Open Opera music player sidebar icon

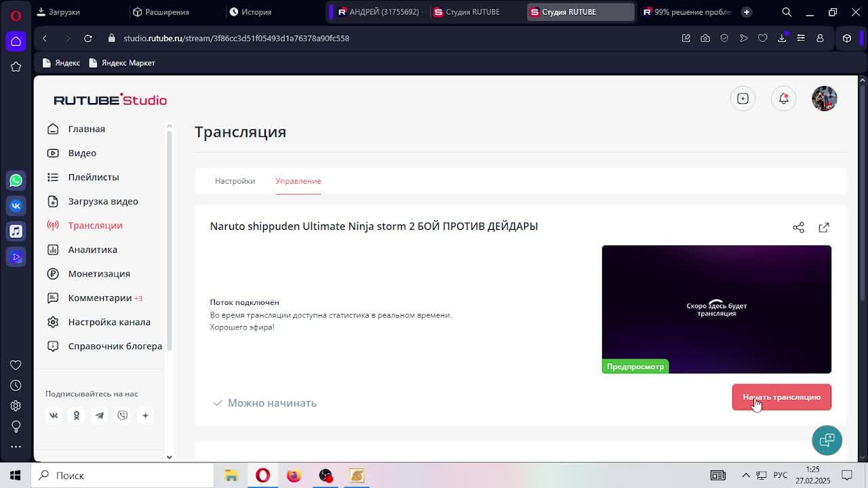pyautogui.click(x=16, y=231)
